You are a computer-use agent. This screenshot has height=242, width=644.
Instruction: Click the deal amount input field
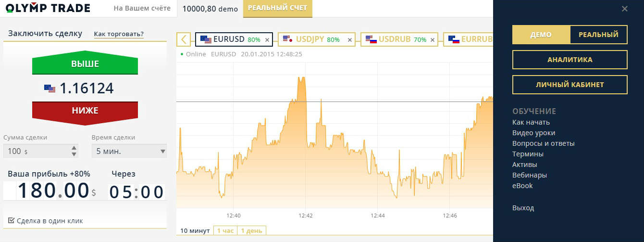click(x=36, y=151)
